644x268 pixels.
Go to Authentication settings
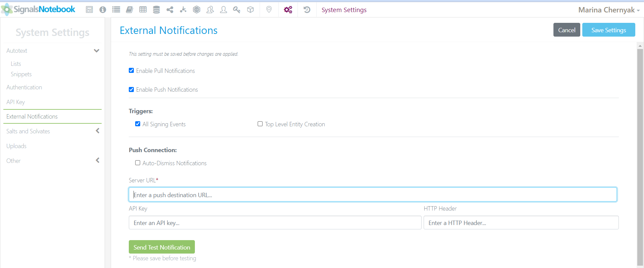(x=24, y=87)
